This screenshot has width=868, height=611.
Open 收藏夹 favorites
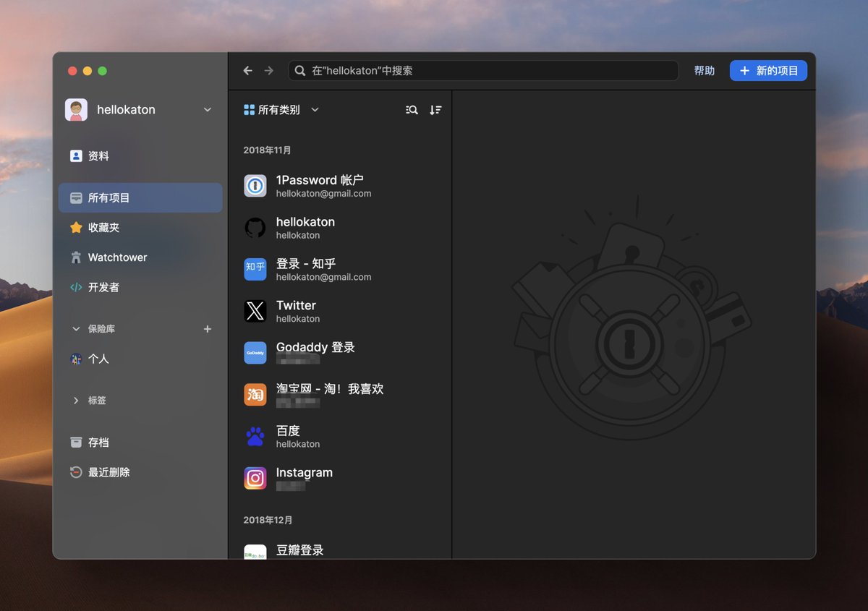tap(140, 228)
